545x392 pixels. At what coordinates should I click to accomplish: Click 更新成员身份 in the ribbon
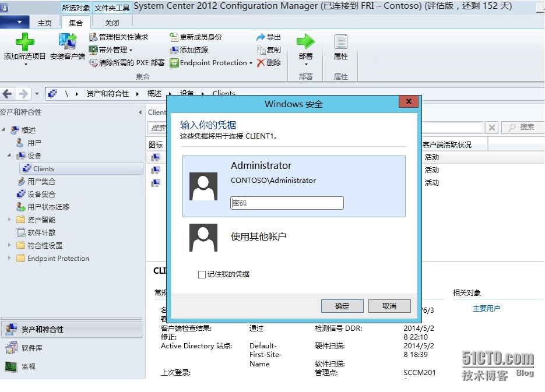tap(196, 37)
